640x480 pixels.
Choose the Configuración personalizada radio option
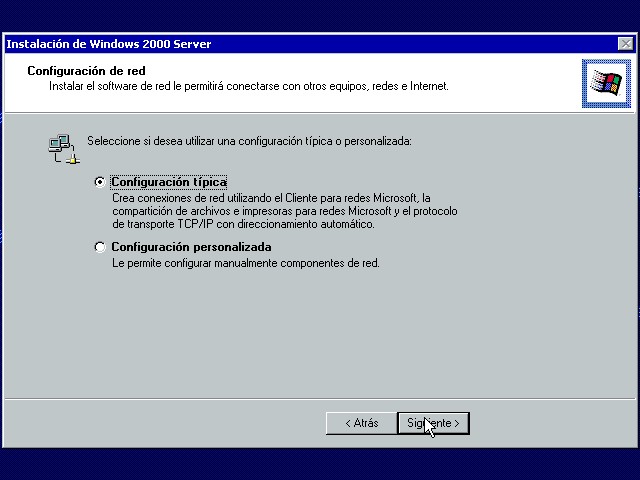point(100,247)
